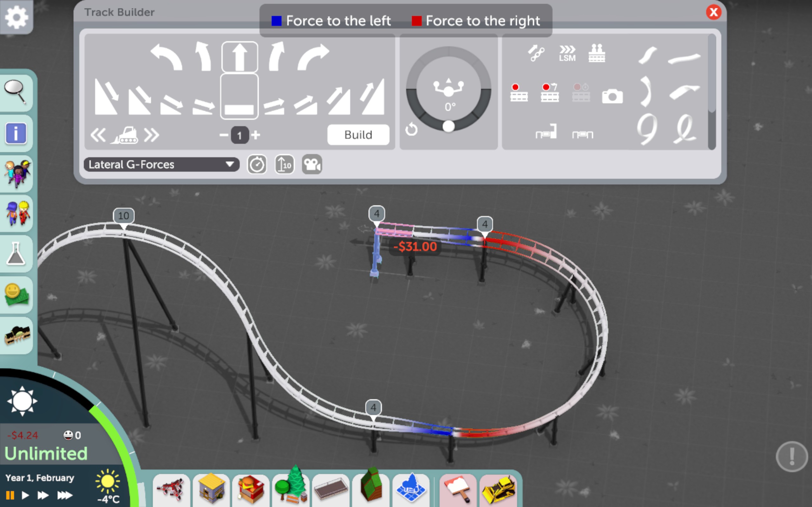Go to previous track segment

tap(98, 135)
